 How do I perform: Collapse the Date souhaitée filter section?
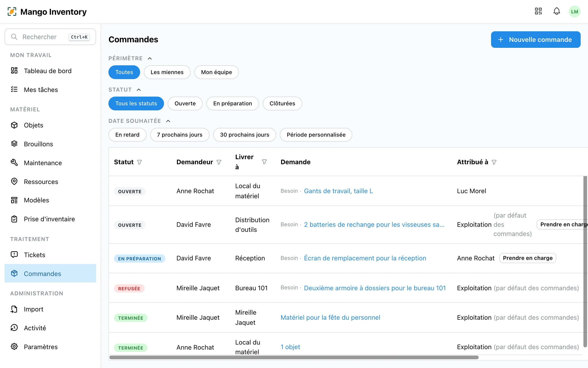pos(168,121)
